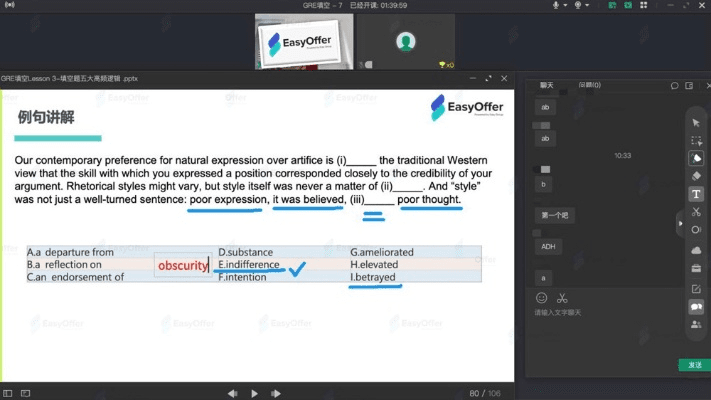The width and height of the screenshot is (711, 400).
Task: Click the scissors screenshot tool in sidebar
Action: [696, 212]
